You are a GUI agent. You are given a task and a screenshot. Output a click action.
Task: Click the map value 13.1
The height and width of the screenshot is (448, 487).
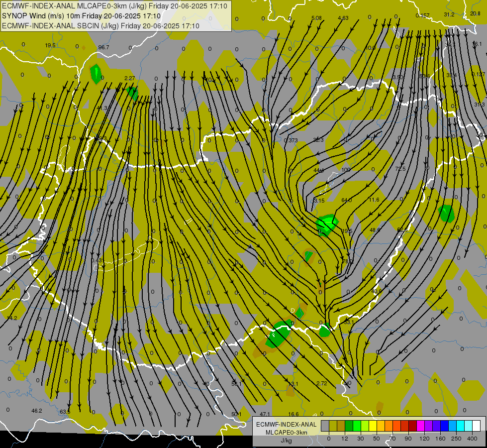pyautogui.click(x=293, y=384)
